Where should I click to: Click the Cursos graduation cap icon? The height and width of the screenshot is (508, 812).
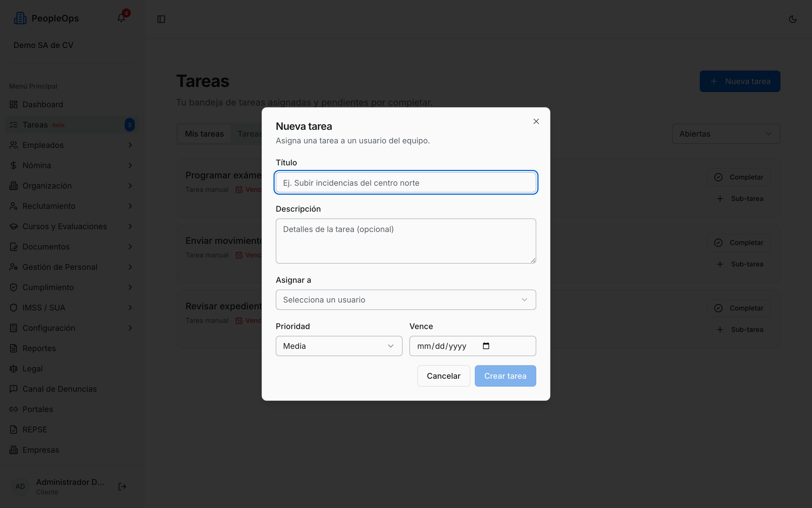[x=14, y=226]
